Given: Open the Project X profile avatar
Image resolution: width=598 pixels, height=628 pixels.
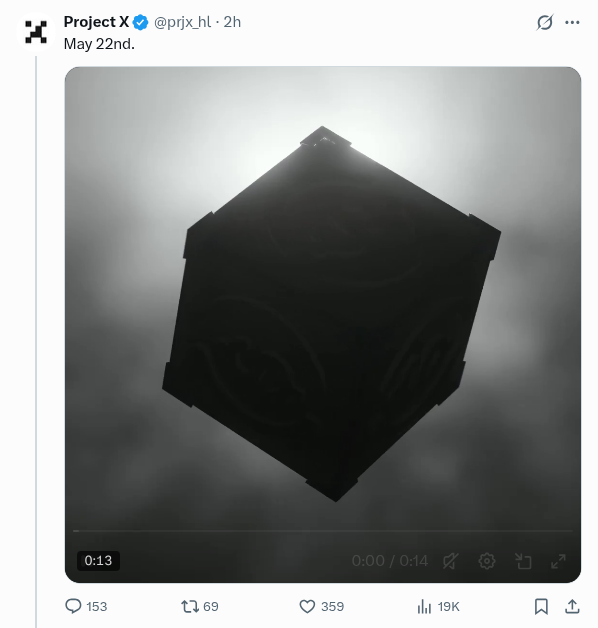Looking at the screenshot, I should 36,32.
